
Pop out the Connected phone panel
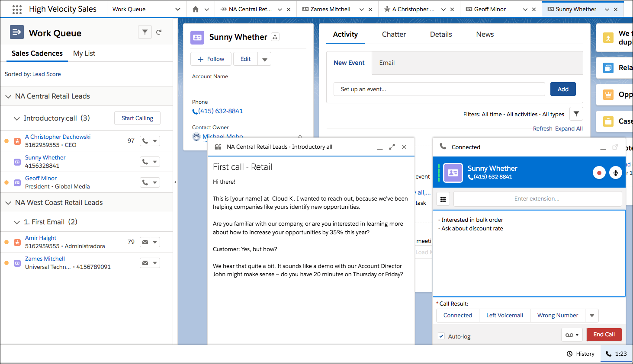pos(615,147)
